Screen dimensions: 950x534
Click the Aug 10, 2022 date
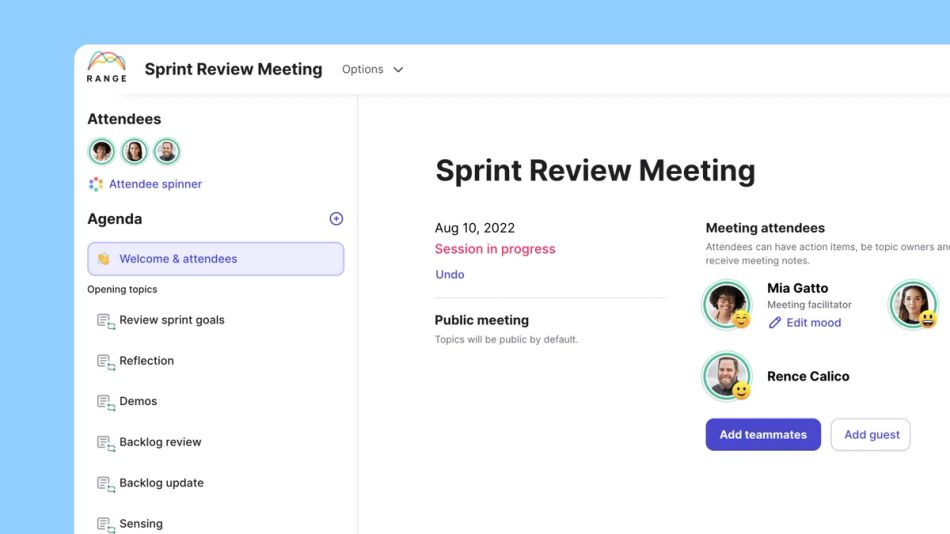coord(474,228)
